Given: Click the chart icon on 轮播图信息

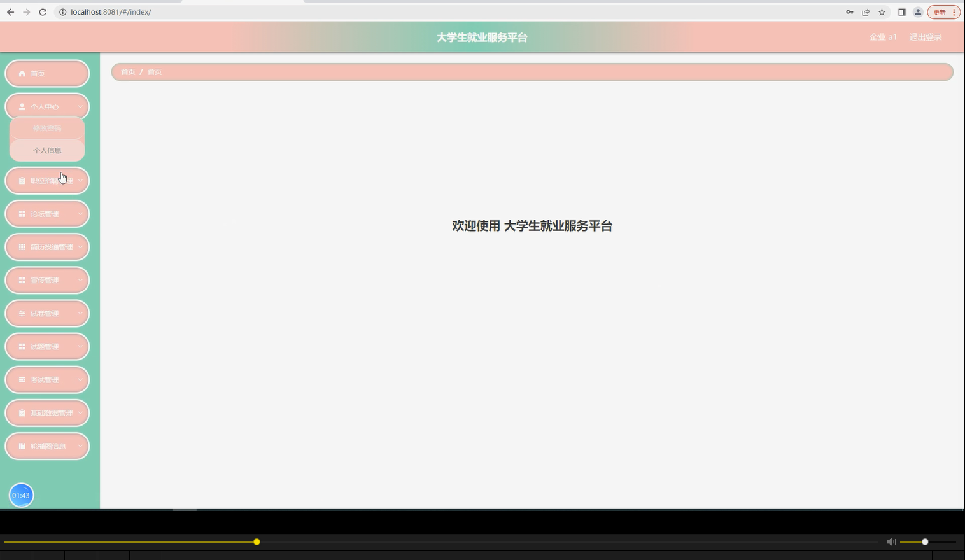Looking at the screenshot, I should 22,445.
